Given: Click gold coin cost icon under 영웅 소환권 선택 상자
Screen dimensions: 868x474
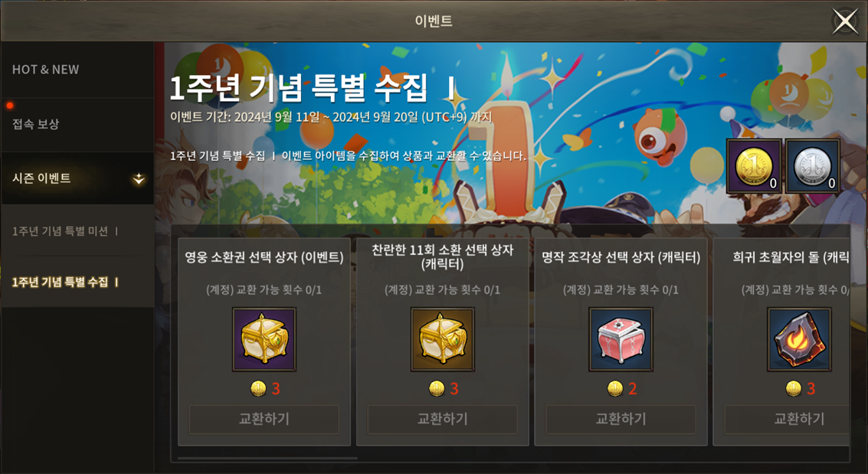Looking at the screenshot, I should click(258, 389).
